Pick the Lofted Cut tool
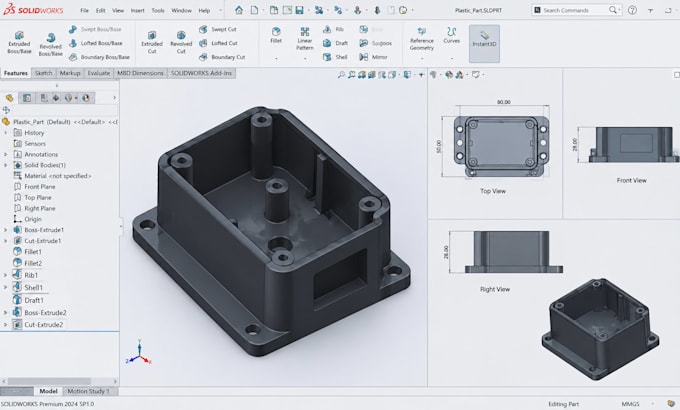This screenshot has height=410, width=680. click(x=218, y=43)
